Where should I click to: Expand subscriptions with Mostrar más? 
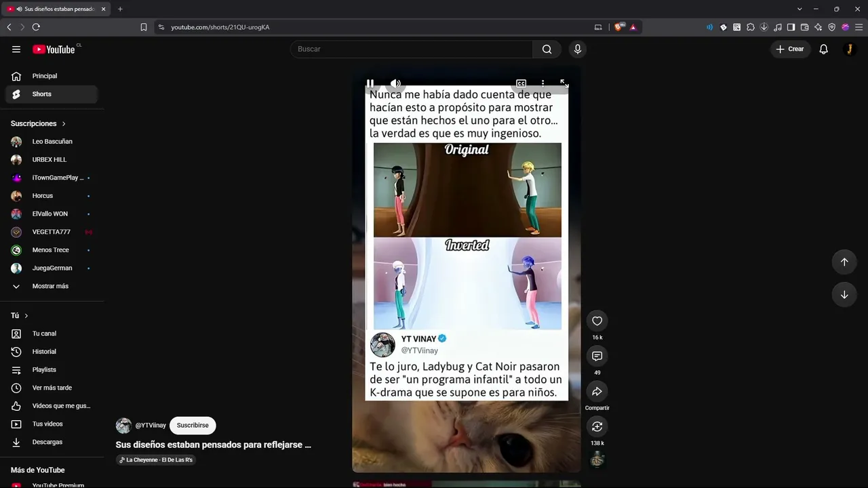(52, 286)
